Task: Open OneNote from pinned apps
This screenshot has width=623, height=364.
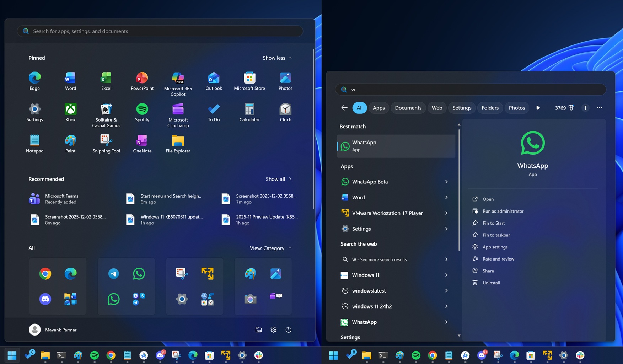Action: coord(142,144)
